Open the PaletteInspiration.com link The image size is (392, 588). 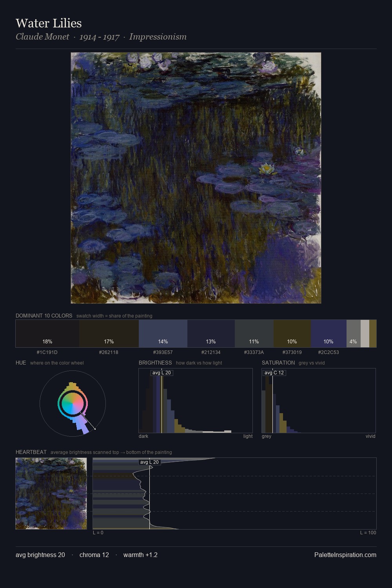click(x=345, y=555)
